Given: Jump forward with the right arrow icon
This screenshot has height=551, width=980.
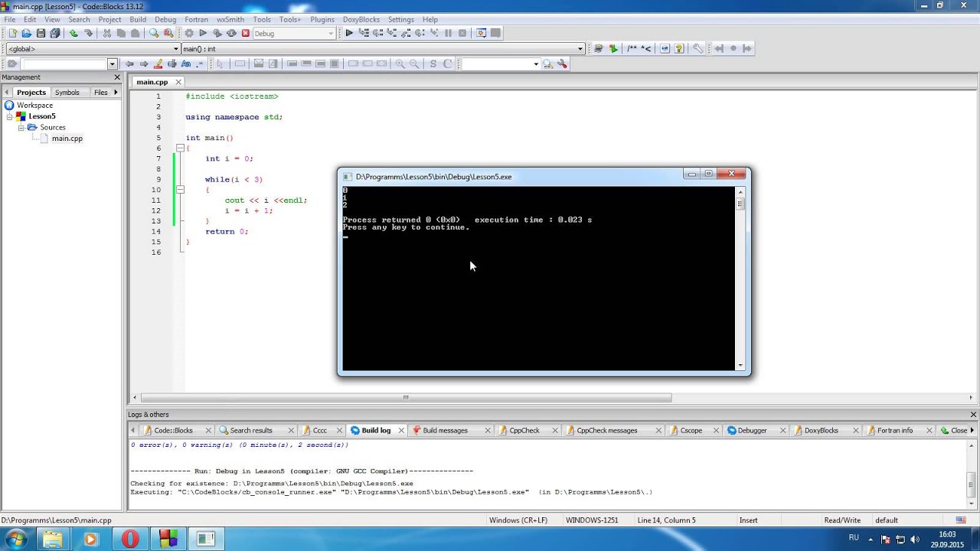Looking at the screenshot, I should tap(143, 64).
